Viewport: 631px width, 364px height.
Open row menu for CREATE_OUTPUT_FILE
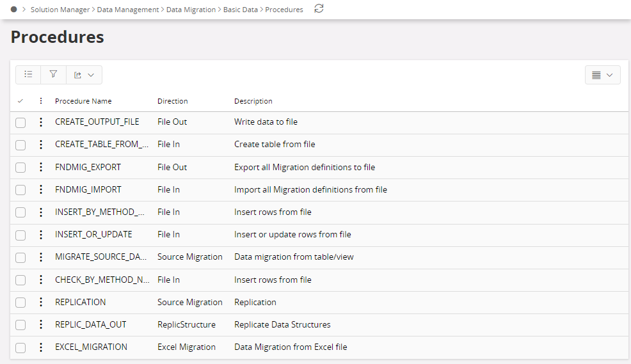(41, 122)
